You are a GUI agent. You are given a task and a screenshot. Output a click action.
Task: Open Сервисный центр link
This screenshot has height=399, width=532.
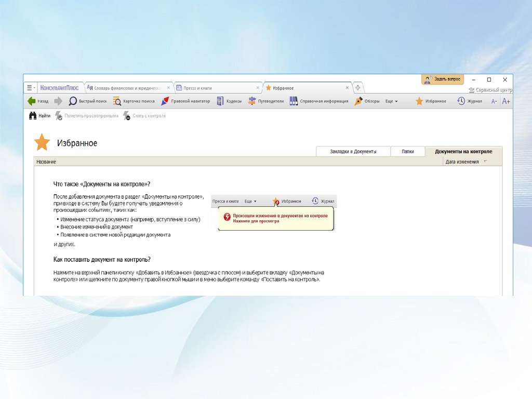[x=490, y=90]
